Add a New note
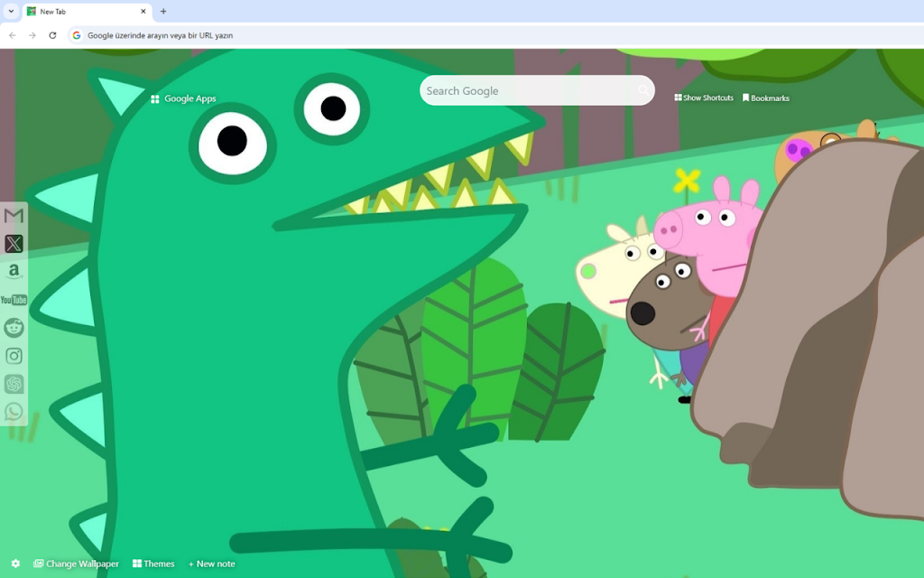Screen dimensions: 924x578 coord(211,564)
